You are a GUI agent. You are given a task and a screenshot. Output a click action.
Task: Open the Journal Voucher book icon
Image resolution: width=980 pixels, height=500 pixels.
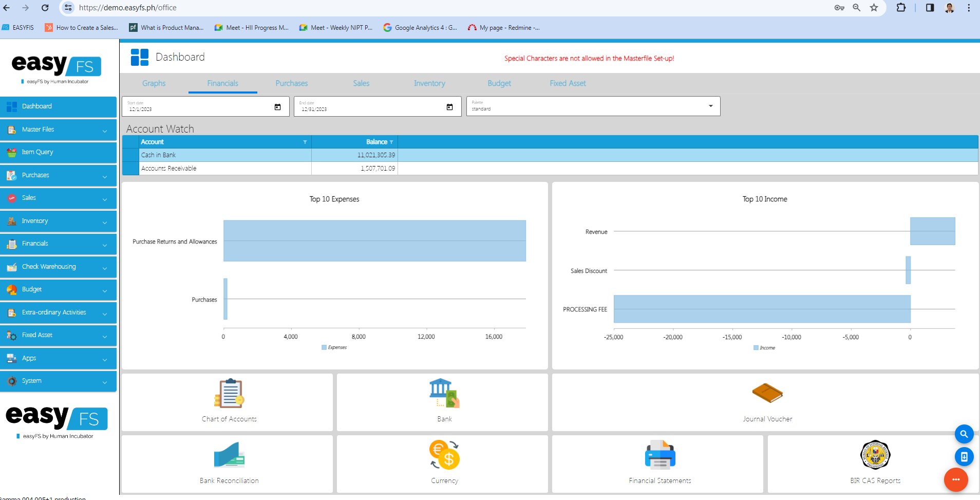click(x=767, y=393)
